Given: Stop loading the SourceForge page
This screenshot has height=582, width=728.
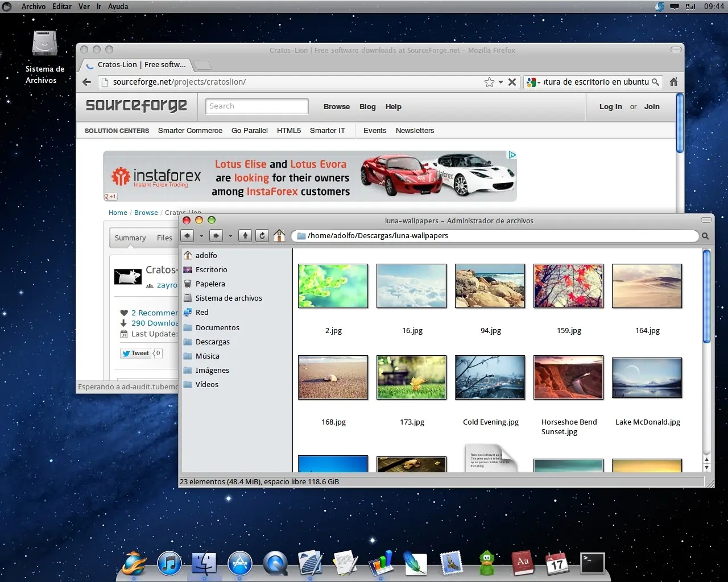Looking at the screenshot, I should [512, 82].
